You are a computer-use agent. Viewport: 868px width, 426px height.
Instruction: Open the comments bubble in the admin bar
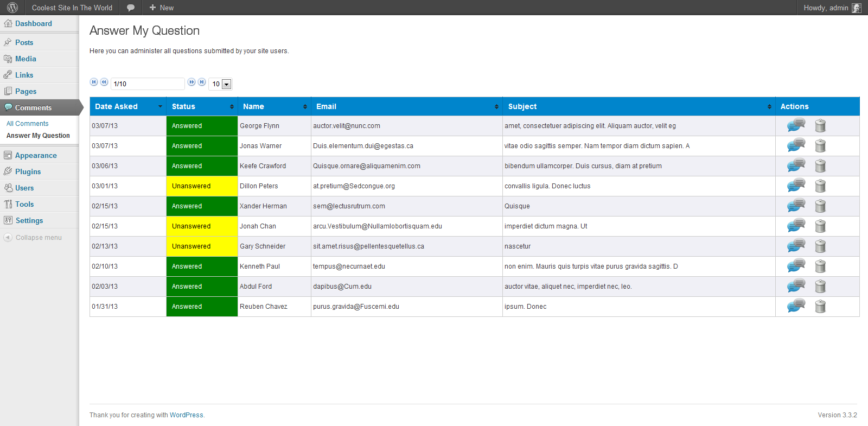click(131, 8)
